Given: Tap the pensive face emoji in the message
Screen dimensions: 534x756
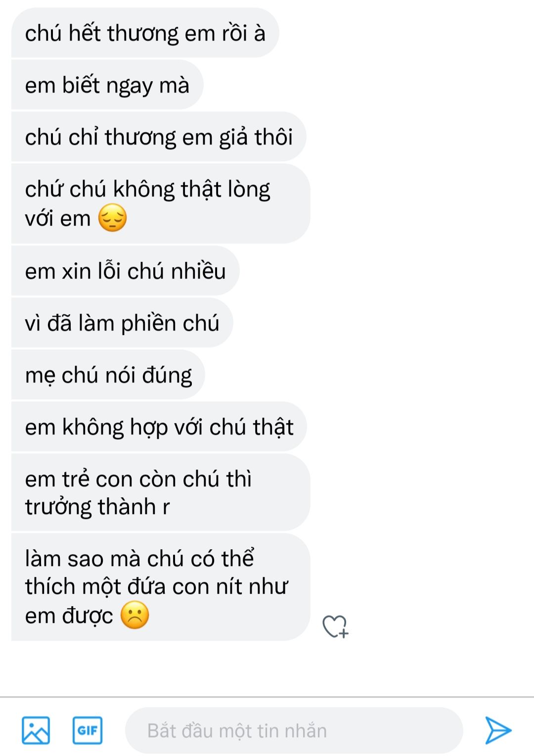Looking at the screenshot, I should (x=113, y=218).
